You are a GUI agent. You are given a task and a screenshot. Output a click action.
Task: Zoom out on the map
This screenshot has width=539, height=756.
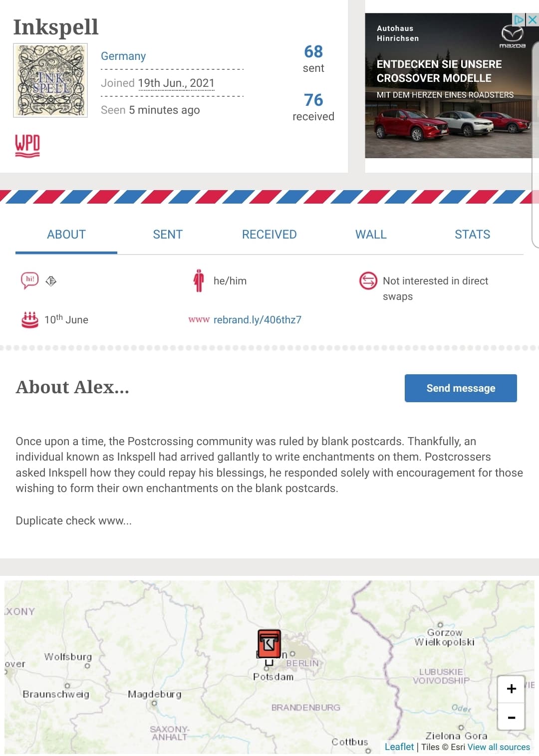coord(511,717)
